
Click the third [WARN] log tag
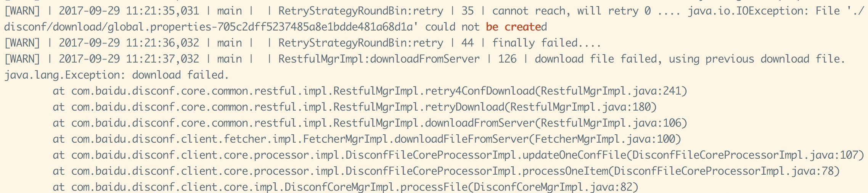(22, 59)
